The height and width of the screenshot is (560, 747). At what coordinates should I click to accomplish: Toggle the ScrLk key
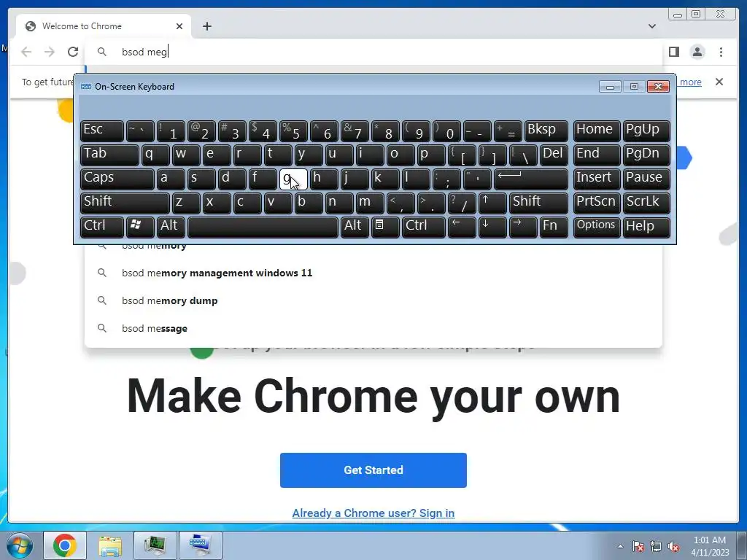[x=646, y=203]
